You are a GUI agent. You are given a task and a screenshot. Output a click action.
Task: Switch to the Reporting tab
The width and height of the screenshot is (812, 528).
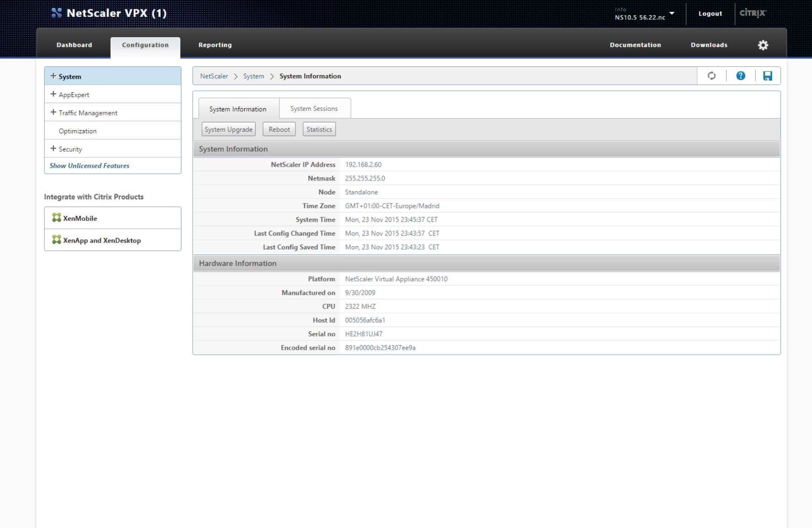[214, 44]
